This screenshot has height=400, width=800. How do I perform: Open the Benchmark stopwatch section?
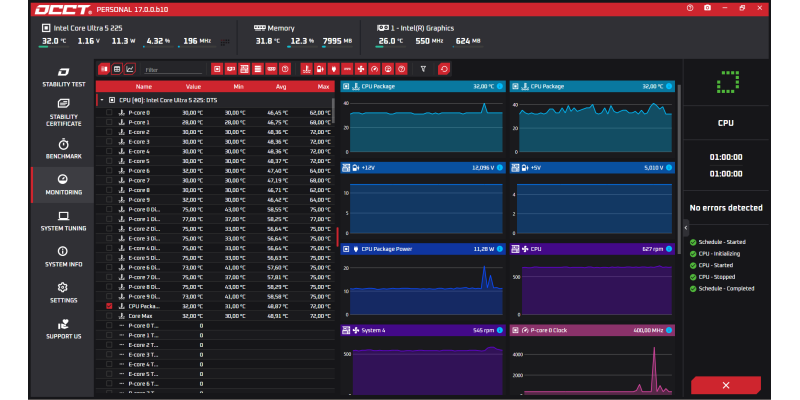click(64, 148)
